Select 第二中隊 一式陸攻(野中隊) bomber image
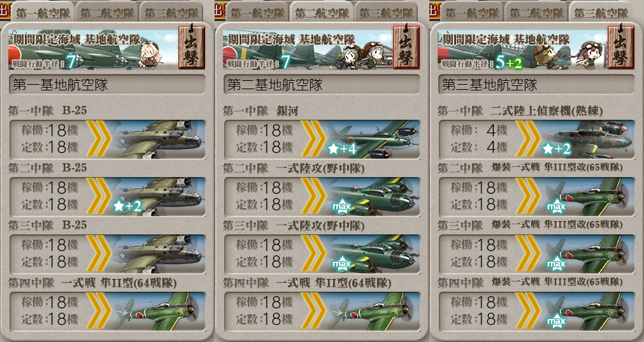Image resolution: width=644 pixels, height=342 pixels. [373, 196]
